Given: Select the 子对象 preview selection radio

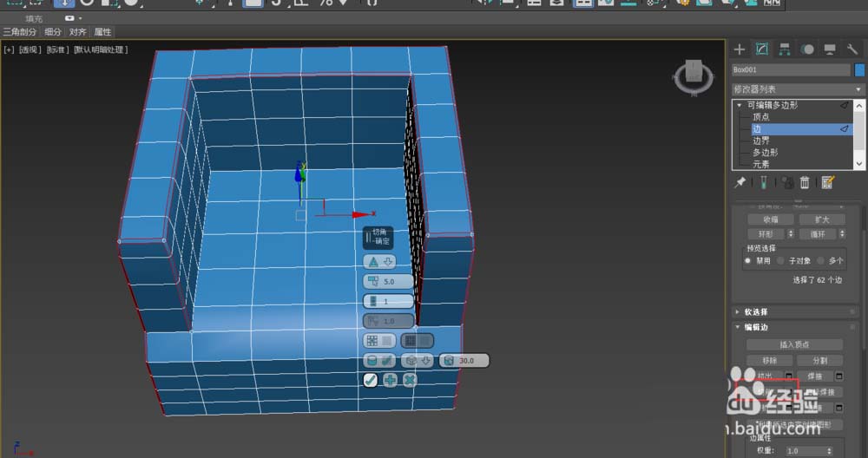Looking at the screenshot, I should [x=781, y=260].
